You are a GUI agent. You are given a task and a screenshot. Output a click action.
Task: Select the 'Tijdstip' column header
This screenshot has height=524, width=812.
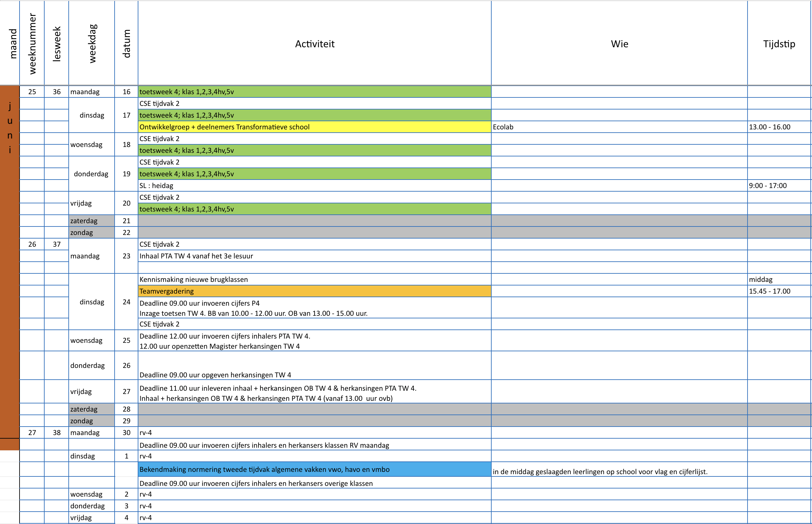coord(779,44)
